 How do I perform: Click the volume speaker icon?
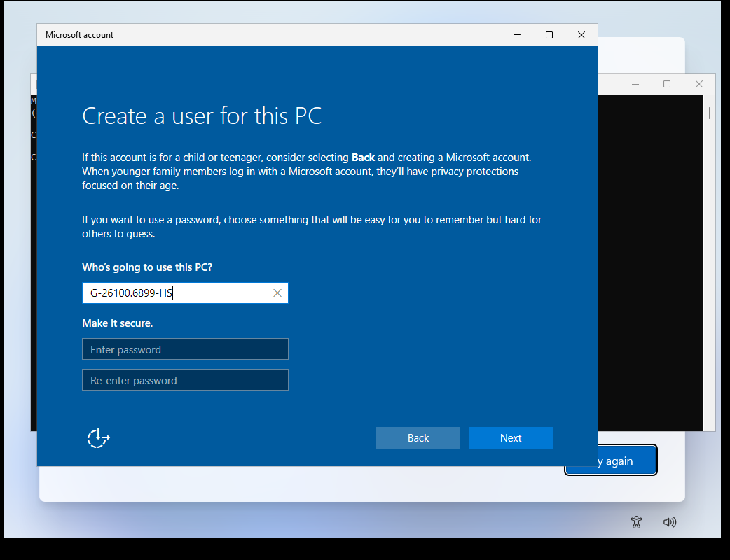point(670,522)
